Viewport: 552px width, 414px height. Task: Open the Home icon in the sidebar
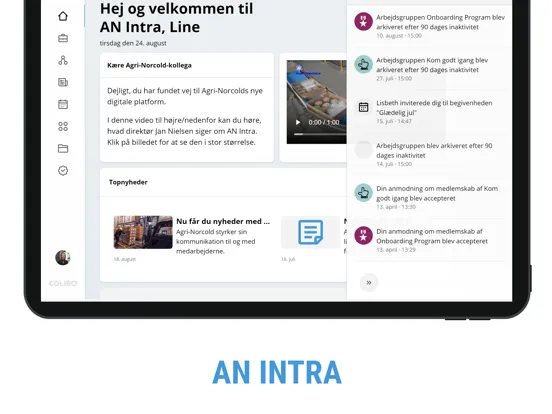[x=63, y=16]
